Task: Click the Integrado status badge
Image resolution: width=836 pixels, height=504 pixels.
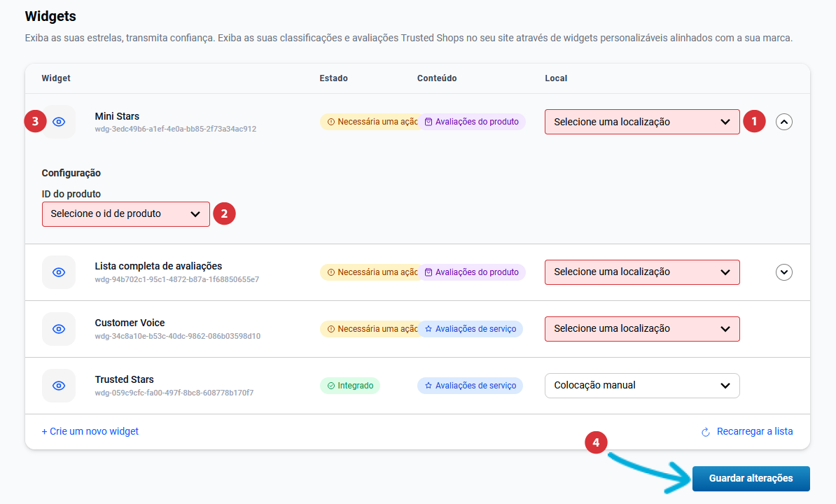Action: pos(350,386)
